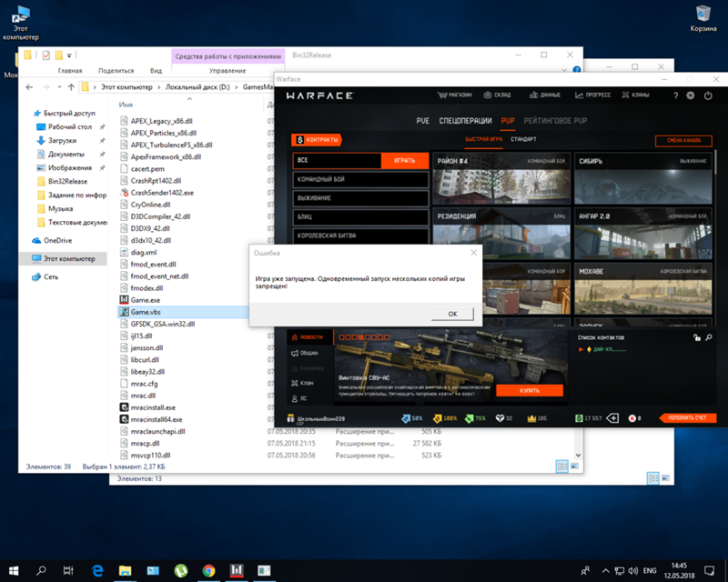Viewport: 728px width, 582px height.
Task: Switch to the PVE tab
Action: click(x=422, y=121)
